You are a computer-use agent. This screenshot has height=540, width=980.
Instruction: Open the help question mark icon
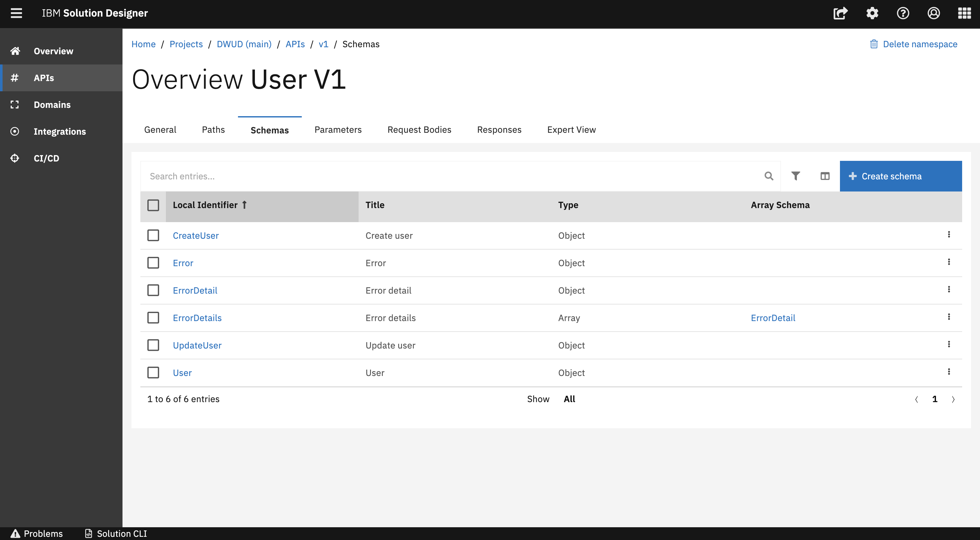point(903,13)
